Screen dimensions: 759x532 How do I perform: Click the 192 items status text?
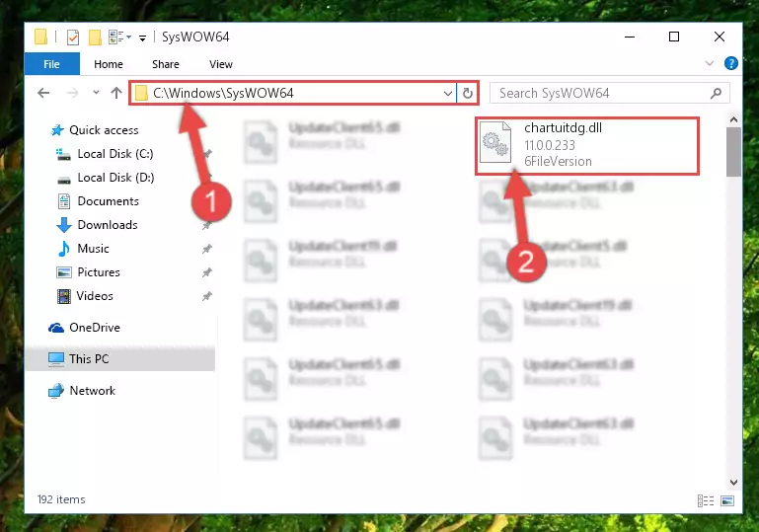click(x=61, y=499)
